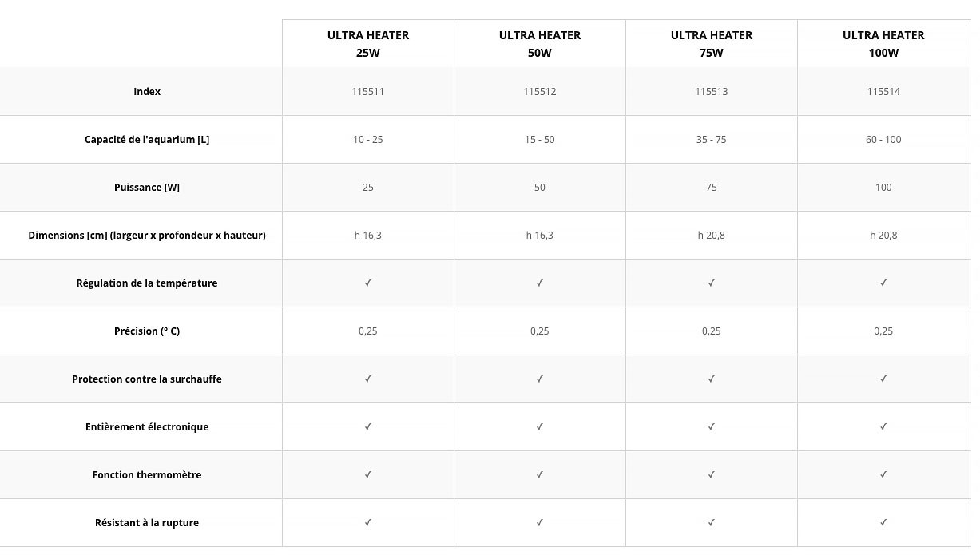Image resolution: width=980 pixels, height=555 pixels.
Task: Select the ULTRA HEATER 75W header
Action: click(711, 44)
